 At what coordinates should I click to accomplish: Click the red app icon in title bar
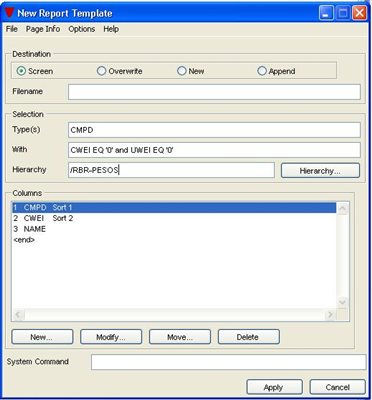tap(9, 13)
